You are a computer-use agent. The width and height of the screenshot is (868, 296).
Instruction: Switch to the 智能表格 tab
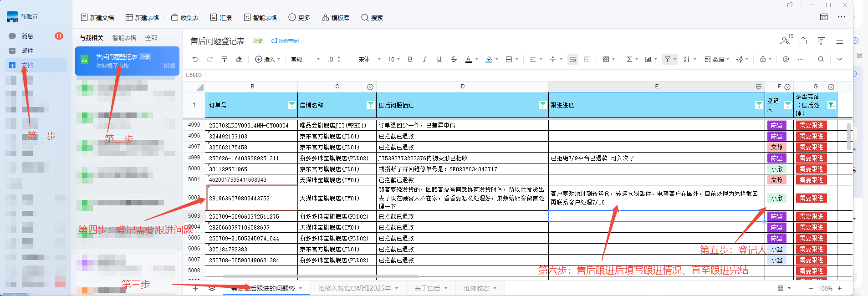(124, 38)
